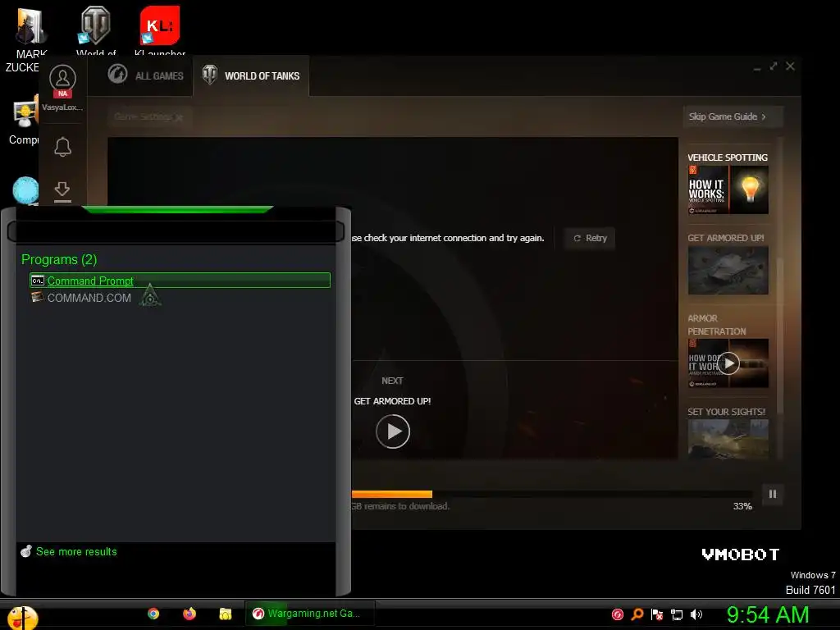The height and width of the screenshot is (630, 840).
Task: Click the guide list scrollbar
Action: (x=780, y=337)
